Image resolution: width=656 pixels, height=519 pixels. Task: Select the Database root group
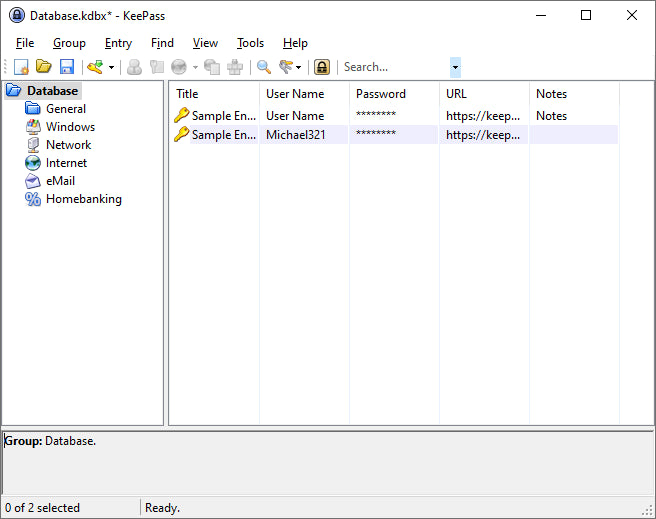(52, 91)
